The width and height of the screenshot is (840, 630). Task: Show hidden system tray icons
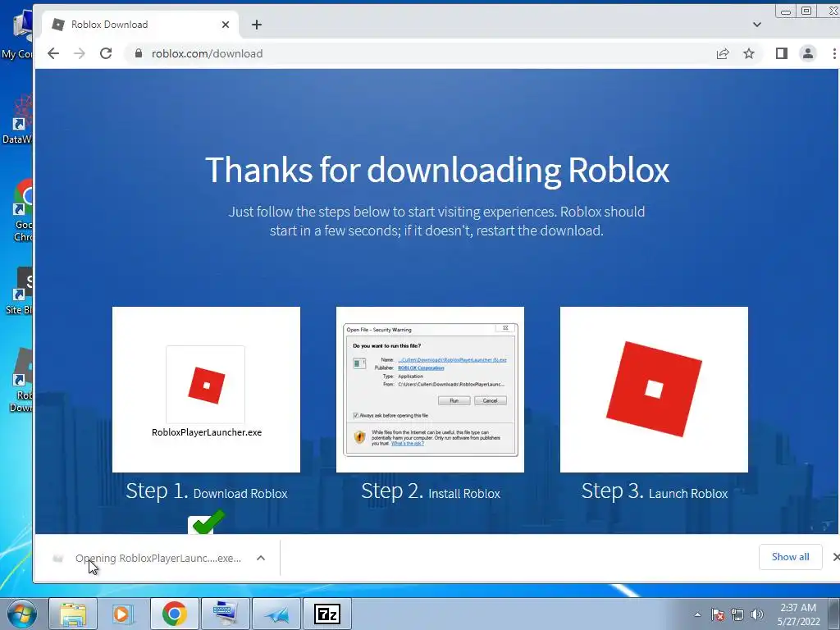pos(697,614)
